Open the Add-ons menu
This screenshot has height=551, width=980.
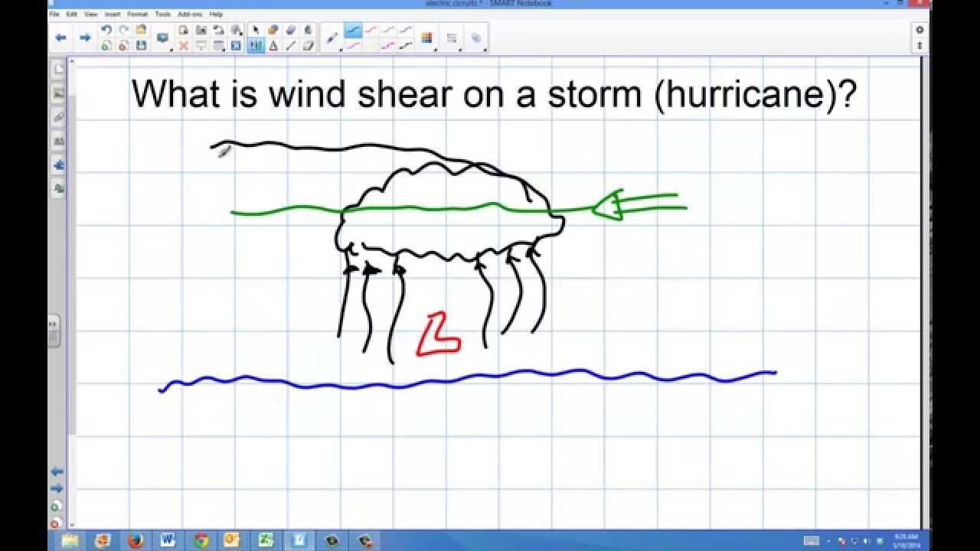click(191, 14)
